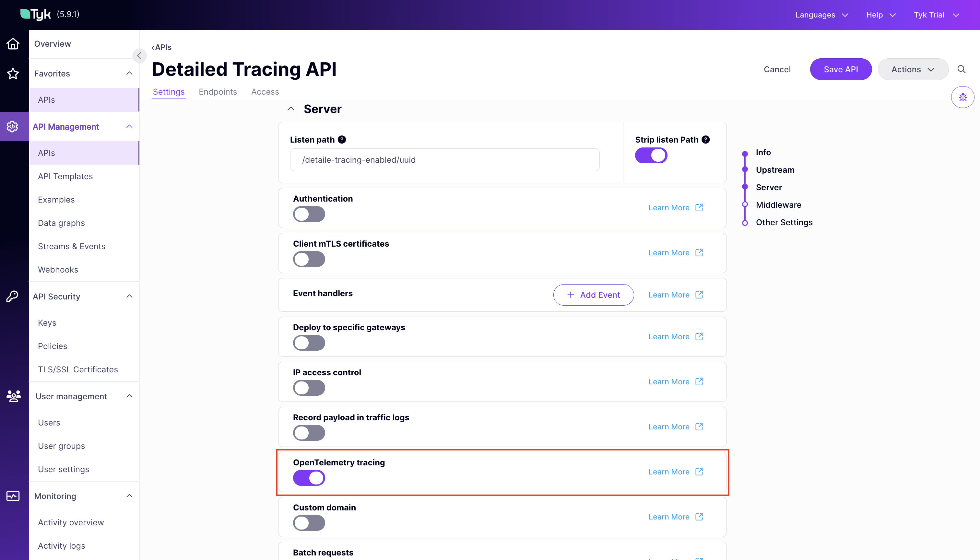
Task: Open the debug bug icon
Action: [x=963, y=97]
